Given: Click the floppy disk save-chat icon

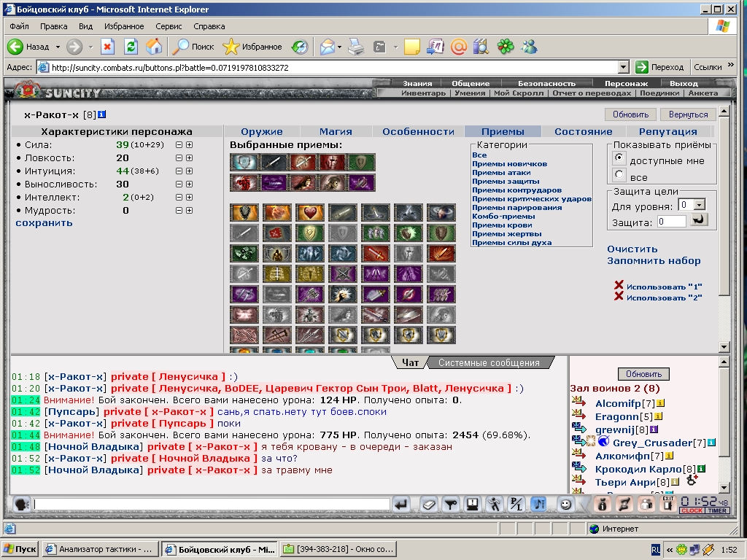Looking at the screenshot, I should [x=473, y=505].
